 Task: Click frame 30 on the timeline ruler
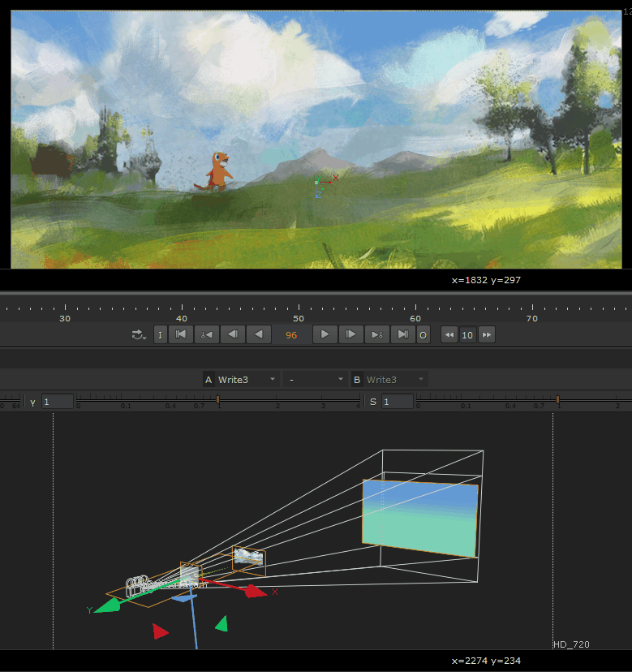65,318
